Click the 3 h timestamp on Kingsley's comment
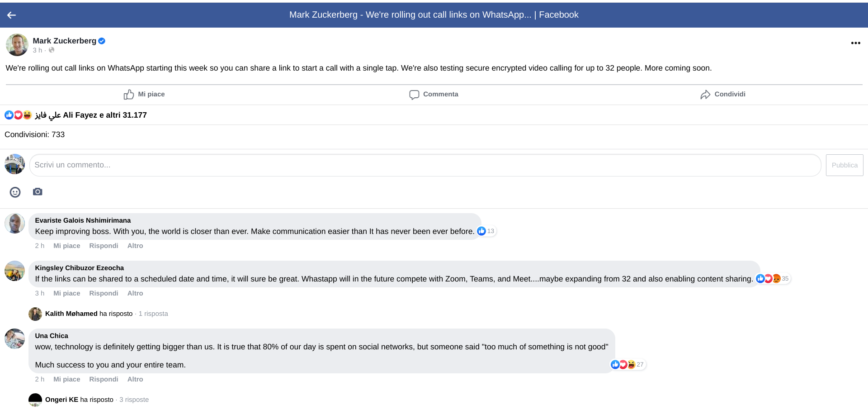The image size is (868, 410). 40,293
